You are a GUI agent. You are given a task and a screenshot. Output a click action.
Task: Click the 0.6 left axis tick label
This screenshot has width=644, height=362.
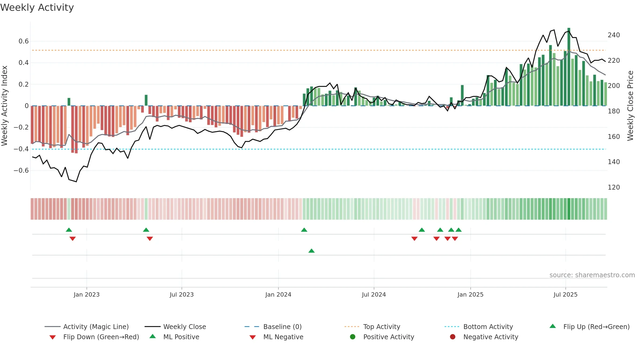point(24,41)
